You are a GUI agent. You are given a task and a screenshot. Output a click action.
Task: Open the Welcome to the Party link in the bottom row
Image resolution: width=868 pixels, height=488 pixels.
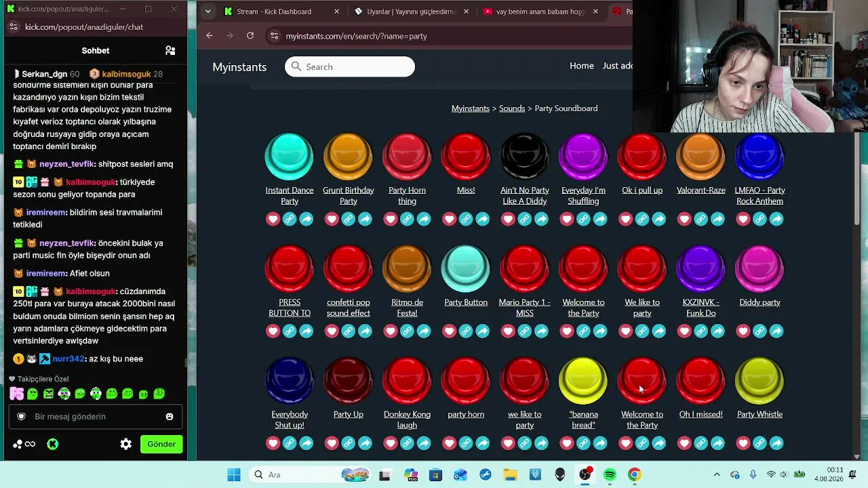tap(642, 420)
